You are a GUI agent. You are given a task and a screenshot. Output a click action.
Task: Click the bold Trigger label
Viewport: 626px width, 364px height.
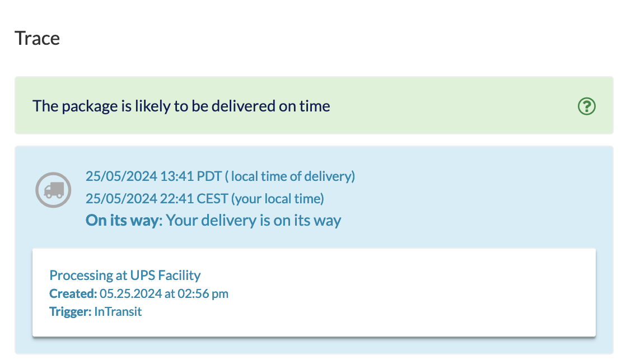pos(70,311)
